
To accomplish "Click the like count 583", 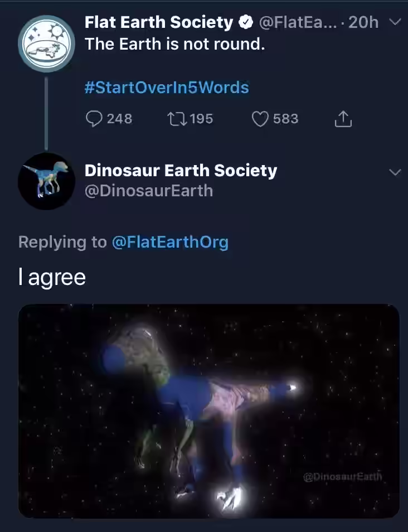I will tap(286, 119).
